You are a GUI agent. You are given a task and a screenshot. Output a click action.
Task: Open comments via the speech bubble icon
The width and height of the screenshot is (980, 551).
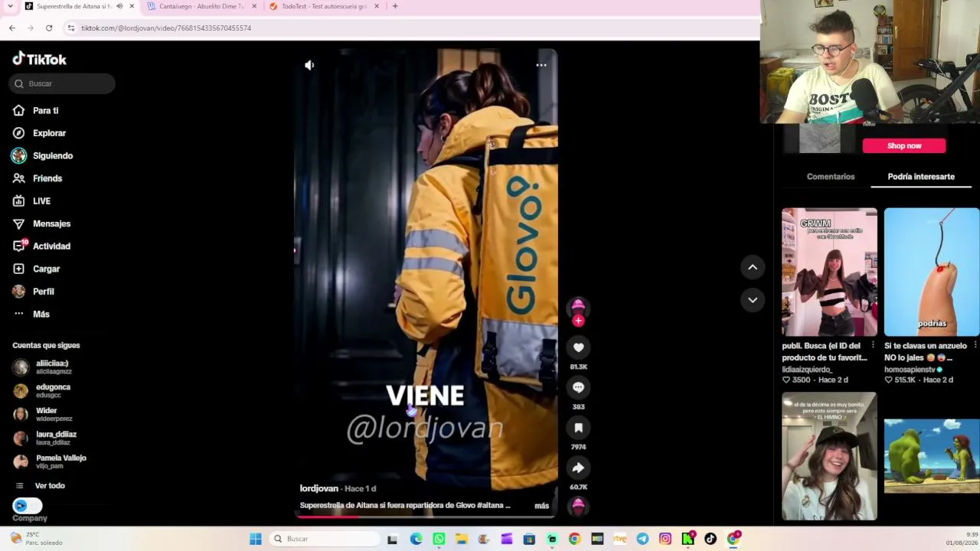click(x=578, y=387)
